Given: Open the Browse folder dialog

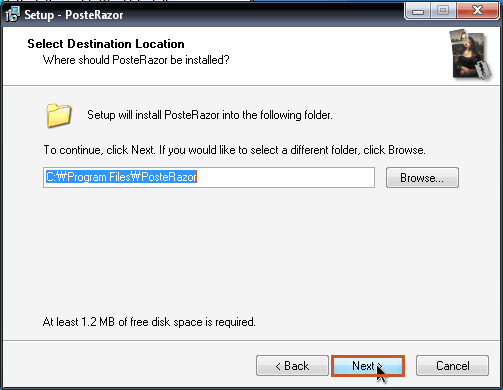Looking at the screenshot, I should tap(422, 178).
